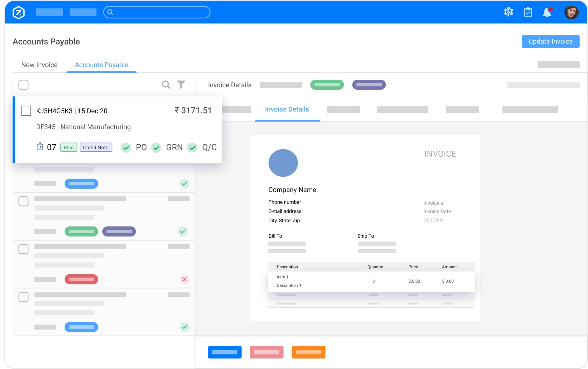Click the Description 1 text
The image size is (588, 369).
click(289, 285)
